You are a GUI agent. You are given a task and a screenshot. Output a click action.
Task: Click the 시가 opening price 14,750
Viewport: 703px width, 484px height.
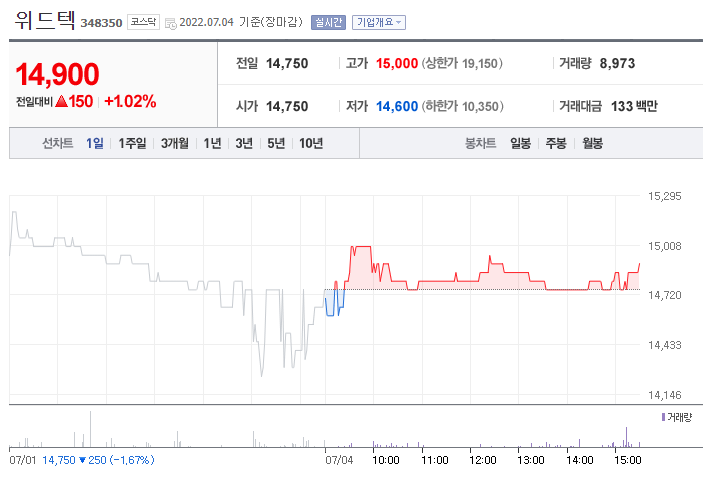[287, 107]
